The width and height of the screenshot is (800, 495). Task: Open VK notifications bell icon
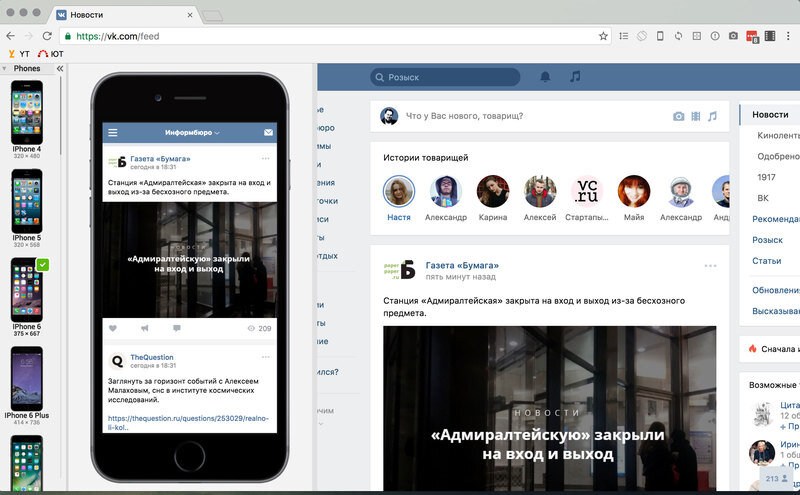(x=545, y=77)
